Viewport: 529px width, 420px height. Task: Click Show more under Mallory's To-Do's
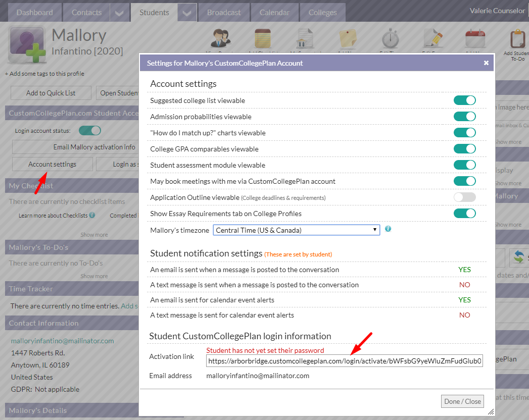[x=94, y=276]
